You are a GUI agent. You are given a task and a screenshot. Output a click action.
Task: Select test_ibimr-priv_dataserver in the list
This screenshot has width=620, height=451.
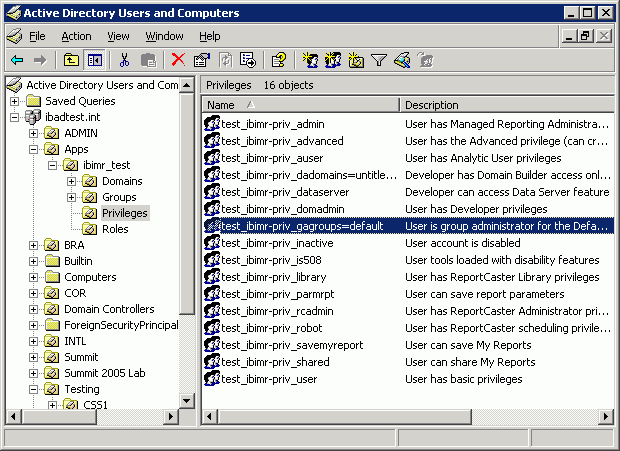click(285, 192)
